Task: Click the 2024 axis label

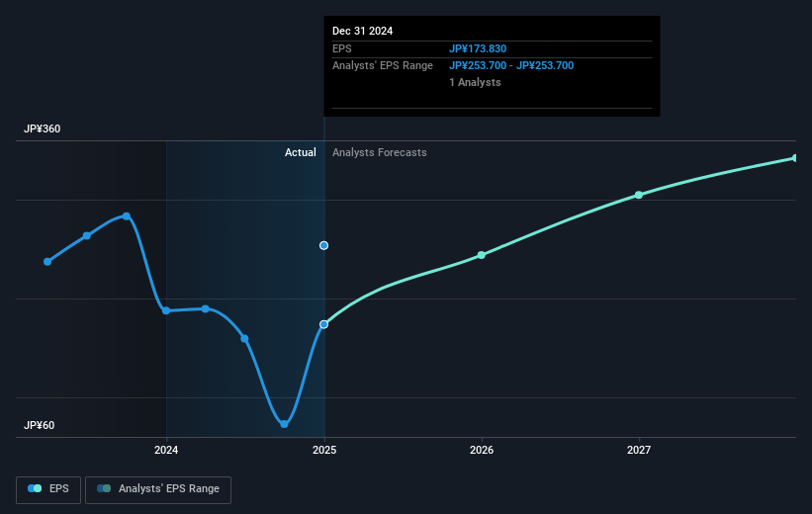Action: coord(166,451)
